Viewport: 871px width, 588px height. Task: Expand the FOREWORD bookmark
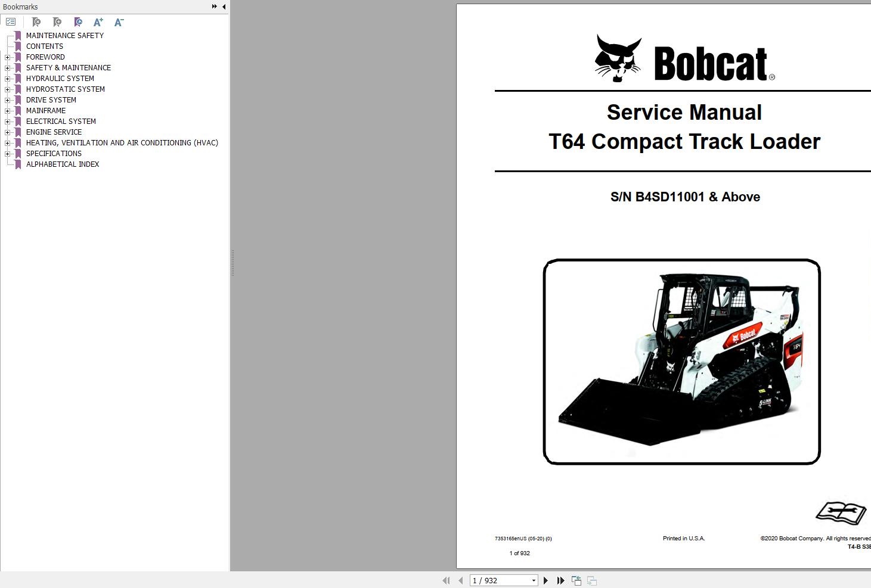tap(8, 57)
